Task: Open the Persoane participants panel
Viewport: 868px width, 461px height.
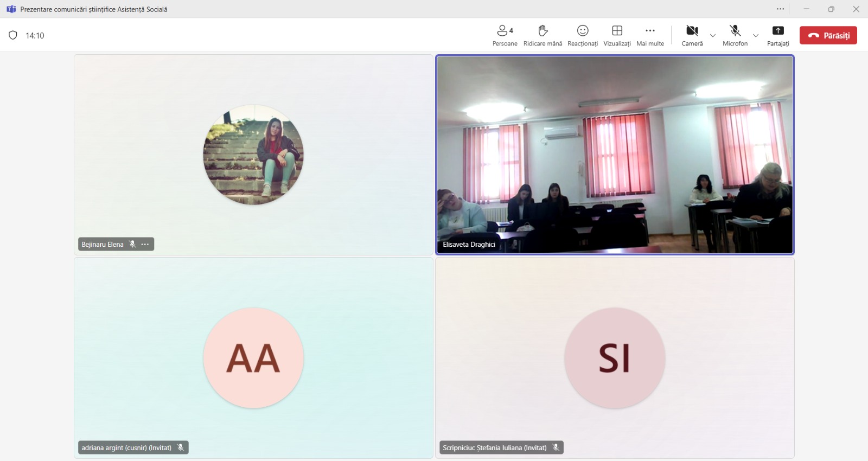Action: 505,36
